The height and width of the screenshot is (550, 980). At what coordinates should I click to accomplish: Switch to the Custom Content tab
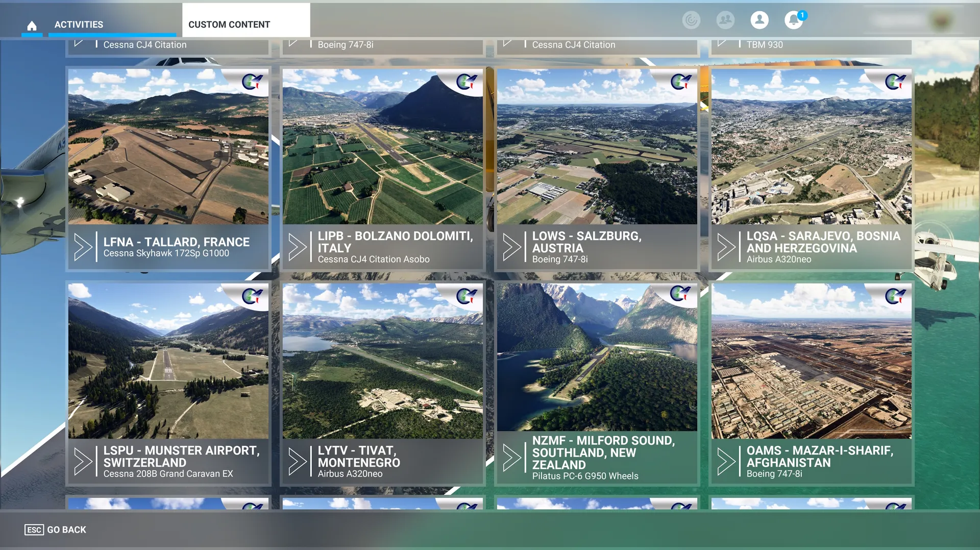246,20
